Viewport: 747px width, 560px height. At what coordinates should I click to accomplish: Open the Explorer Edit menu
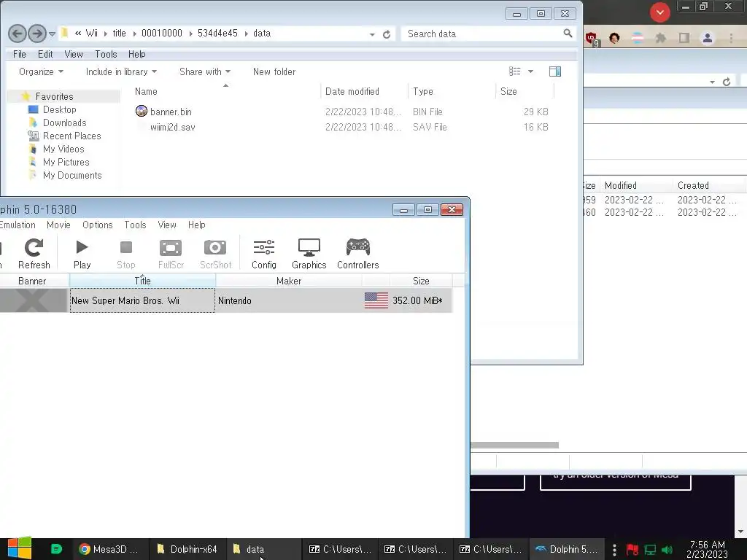tap(45, 54)
